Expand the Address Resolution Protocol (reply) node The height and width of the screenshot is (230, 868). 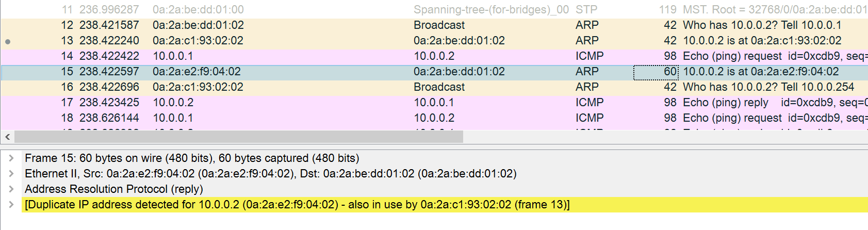[x=11, y=189]
